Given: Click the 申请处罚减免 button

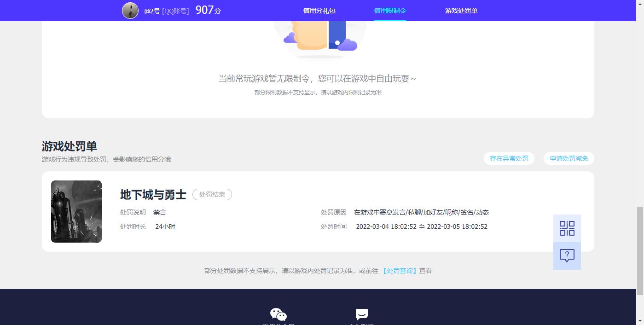Looking at the screenshot, I should (x=569, y=158).
